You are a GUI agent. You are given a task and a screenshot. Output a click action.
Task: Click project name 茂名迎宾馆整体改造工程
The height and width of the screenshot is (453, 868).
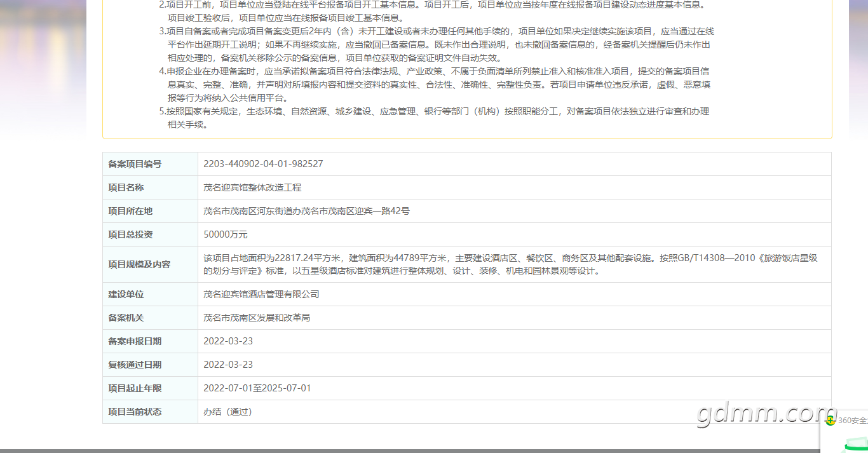(252, 187)
